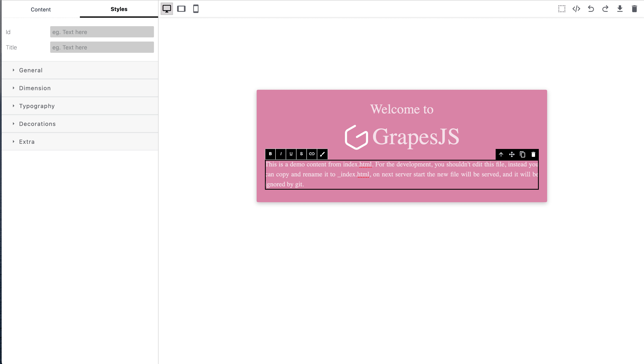Expand the Typography styles section
This screenshot has width=644, height=364.
(37, 106)
